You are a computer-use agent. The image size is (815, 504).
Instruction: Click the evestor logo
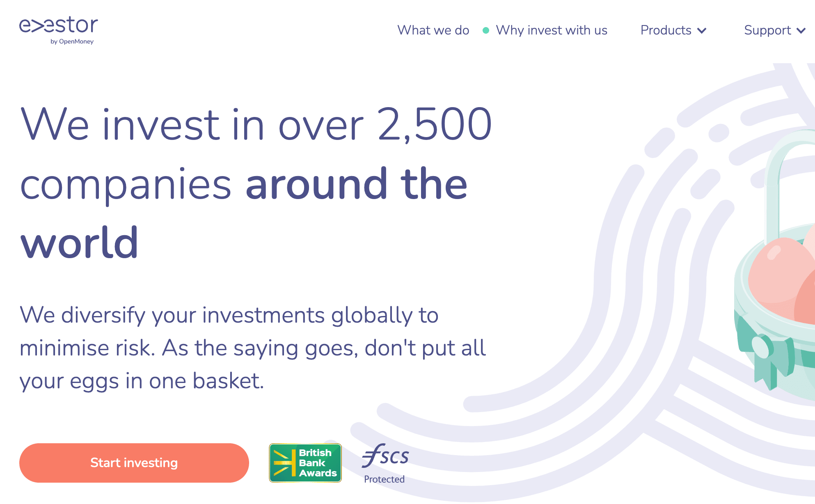(59, 30)
